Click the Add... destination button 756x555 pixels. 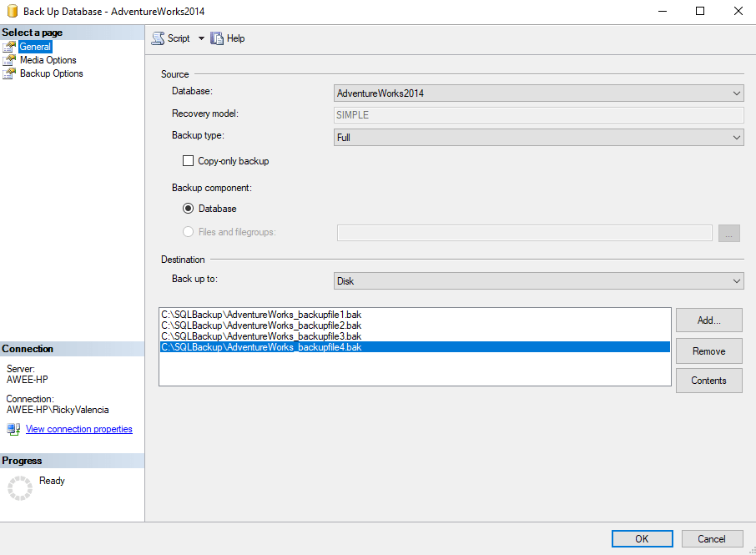coord(708,320)
